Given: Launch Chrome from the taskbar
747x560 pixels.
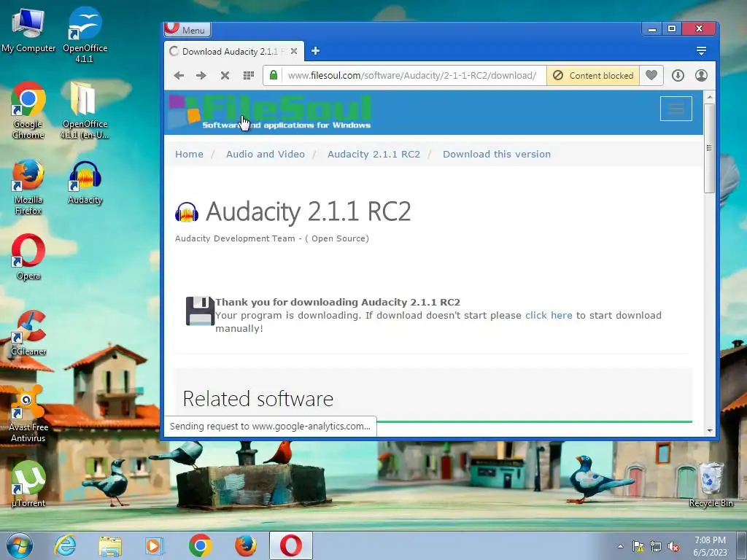Looking at the screenshot, I should coord(200,545).
